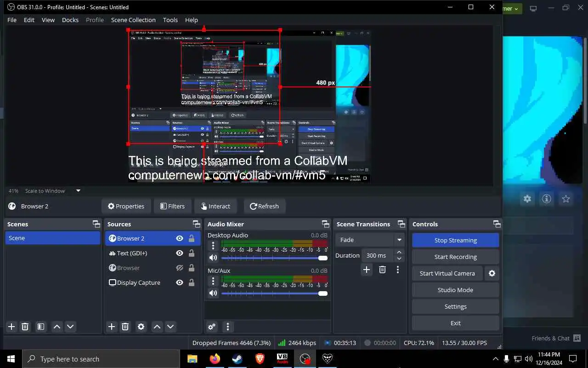
Task: Toggle visibility of Text (GDI+) source
Action: tap(180, 253)
